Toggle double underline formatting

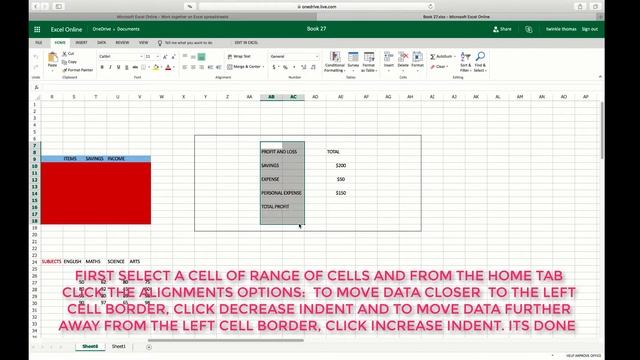127,67
